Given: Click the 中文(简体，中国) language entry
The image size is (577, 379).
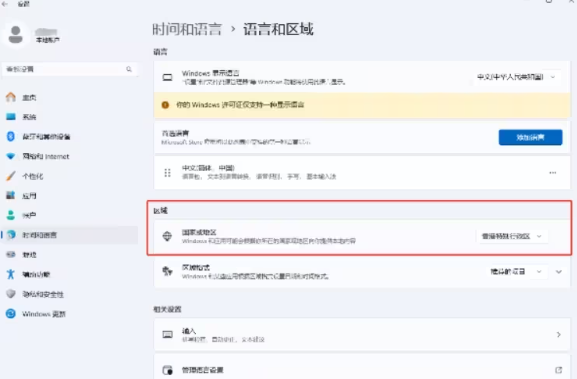Looking at the screenshot, I should point(362,173).
